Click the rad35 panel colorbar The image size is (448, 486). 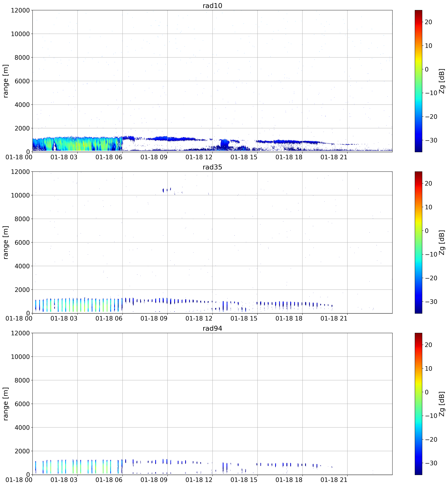click(x=418, y=242)
